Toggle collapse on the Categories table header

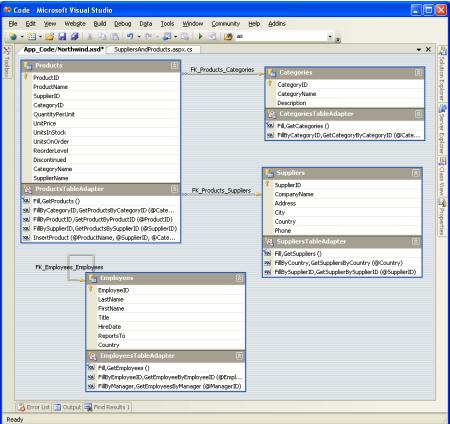coord(418,73)
